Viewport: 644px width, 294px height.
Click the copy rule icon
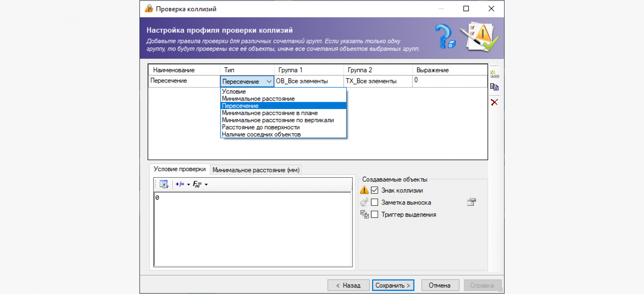pos(494,87)
